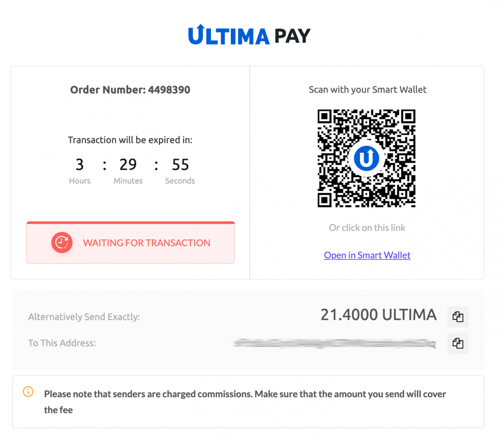Click the Waiting For Transaction banner
The width and height of the screenshot is (504, 440).
point(130,242)
